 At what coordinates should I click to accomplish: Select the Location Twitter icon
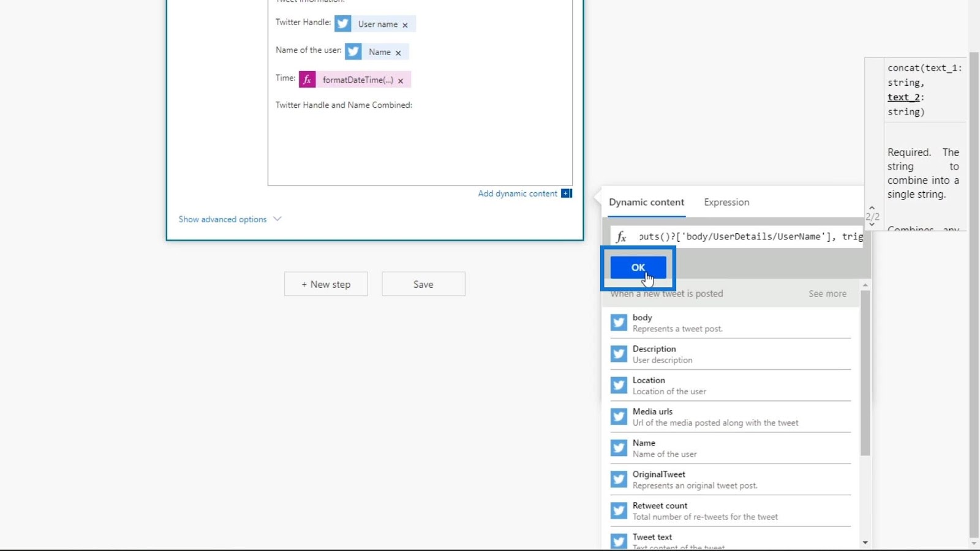(619, 385)
